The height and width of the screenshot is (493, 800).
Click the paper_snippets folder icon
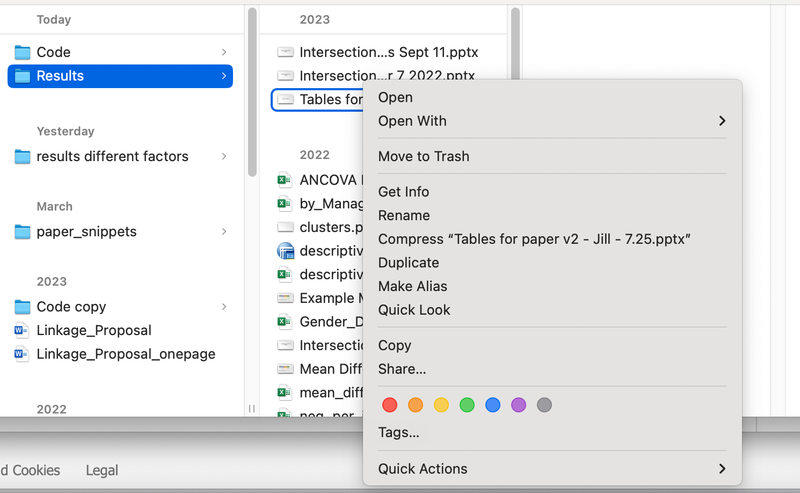pos(22,232)
